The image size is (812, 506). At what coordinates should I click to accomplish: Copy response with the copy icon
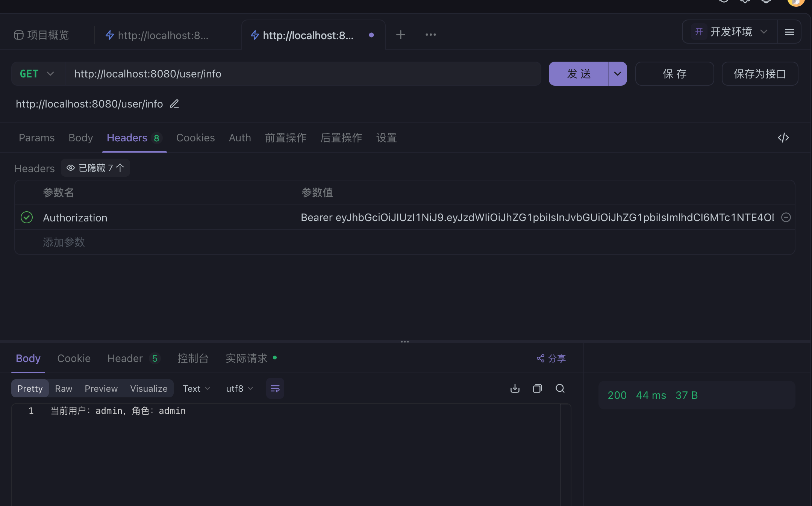pyautogui.click(x=538, y=388)
